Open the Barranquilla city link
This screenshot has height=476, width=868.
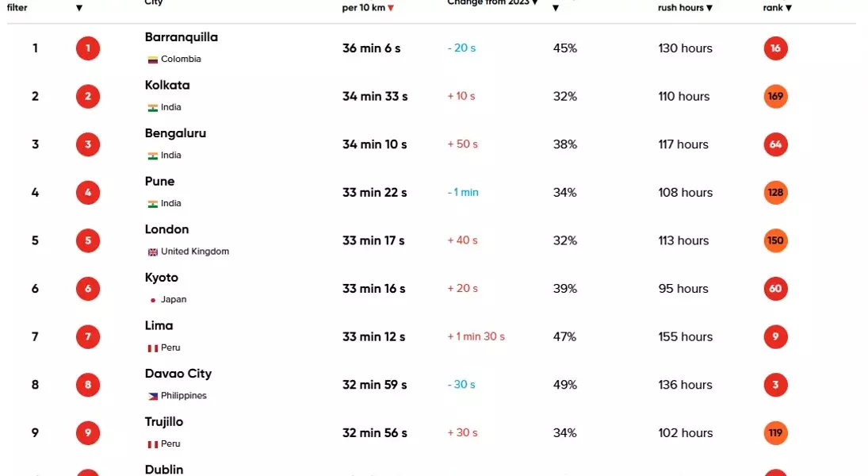pos(181,37)
